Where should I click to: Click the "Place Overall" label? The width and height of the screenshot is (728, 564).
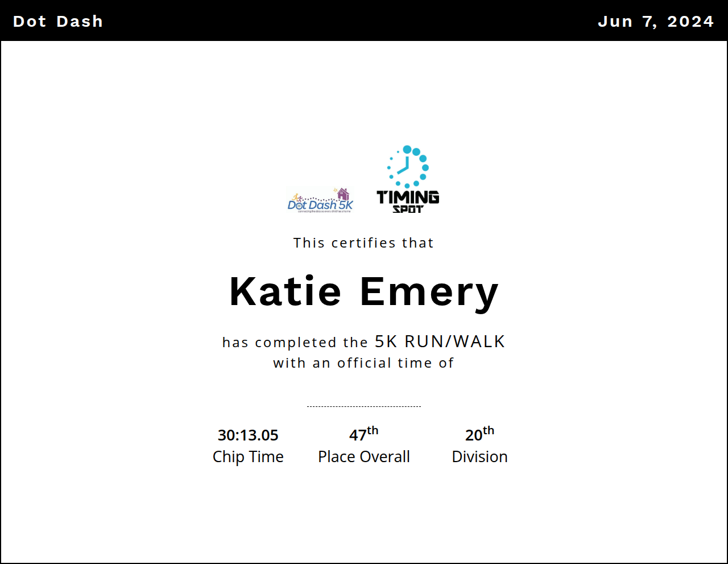(363, 456)
